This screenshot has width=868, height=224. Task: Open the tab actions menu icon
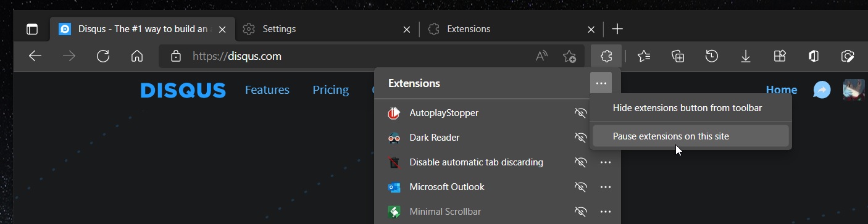[32, 29]
